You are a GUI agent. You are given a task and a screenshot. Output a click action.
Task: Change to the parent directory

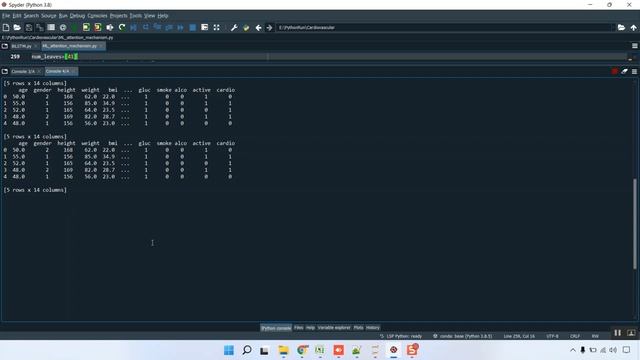[633, 27]
